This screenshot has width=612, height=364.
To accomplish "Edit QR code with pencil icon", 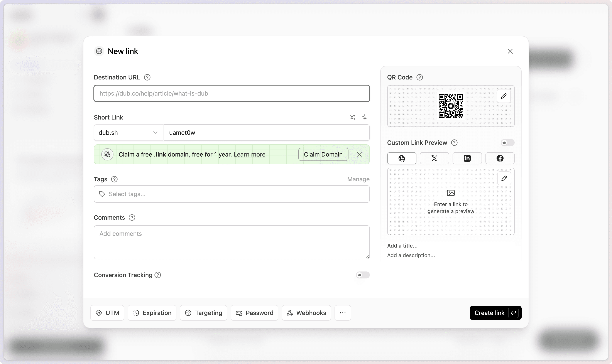I will click(x=504, y=96).
